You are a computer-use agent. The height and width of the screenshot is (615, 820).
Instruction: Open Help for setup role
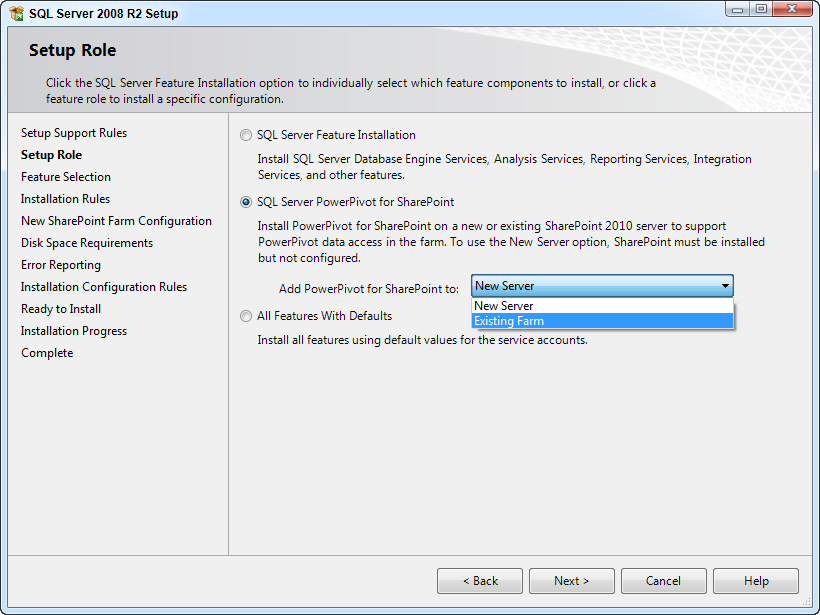[756, 581]
